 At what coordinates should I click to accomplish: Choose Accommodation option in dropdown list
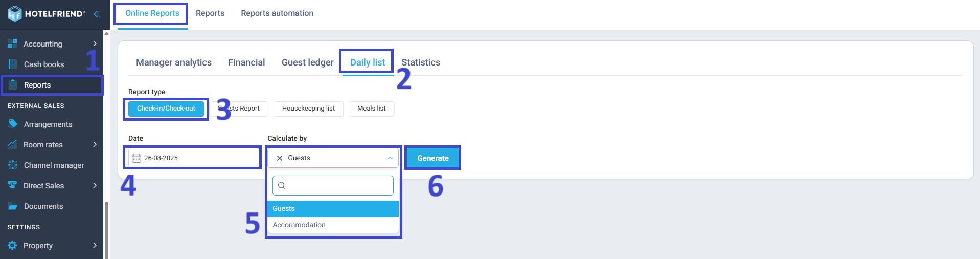[333, 225]
